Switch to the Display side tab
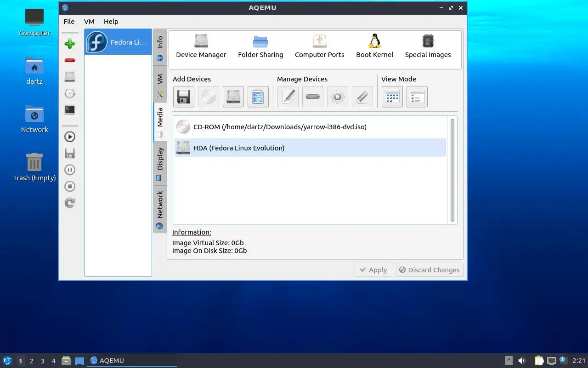588x368 pixels. click(x=160, y=164)
